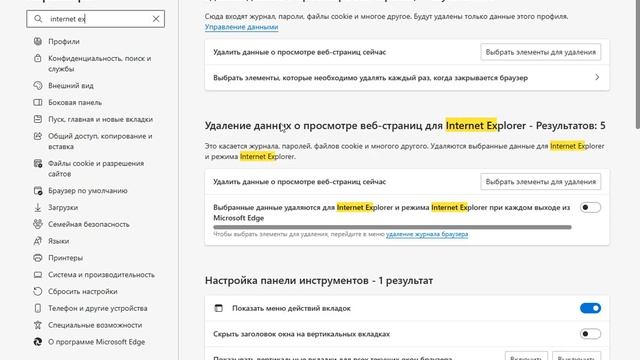
Task: Click the Выключить button for vertical tabs
Action: coord(576,356)
